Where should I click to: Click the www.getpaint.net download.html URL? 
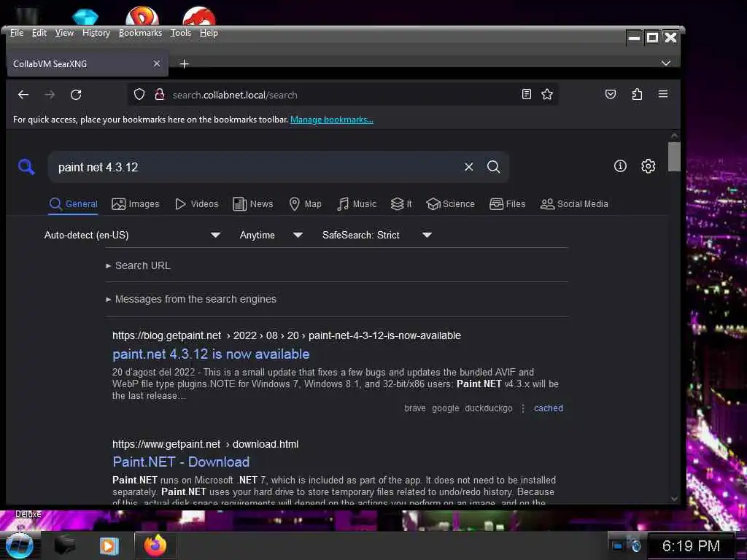point(205,444)
